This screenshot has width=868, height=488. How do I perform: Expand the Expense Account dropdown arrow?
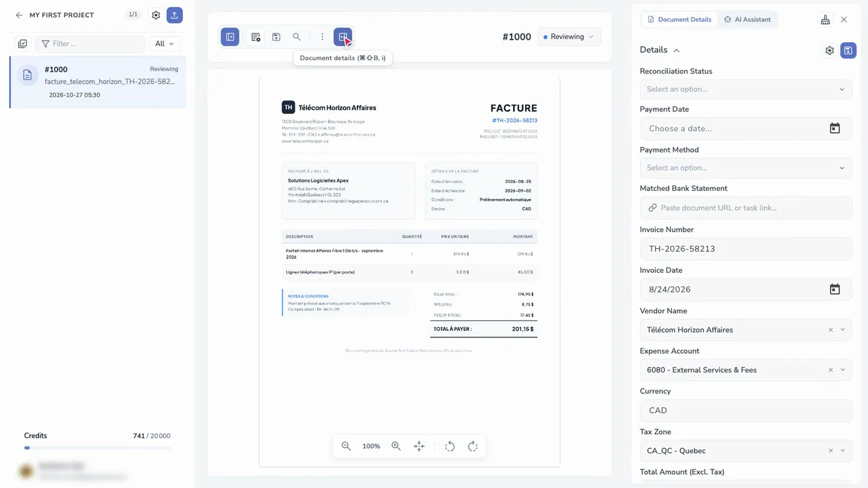843,370
